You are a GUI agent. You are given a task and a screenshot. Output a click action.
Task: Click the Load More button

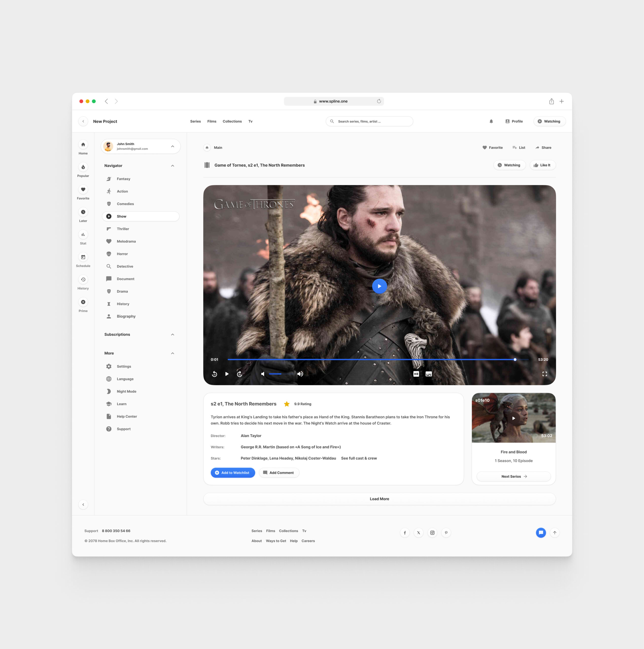379,499
